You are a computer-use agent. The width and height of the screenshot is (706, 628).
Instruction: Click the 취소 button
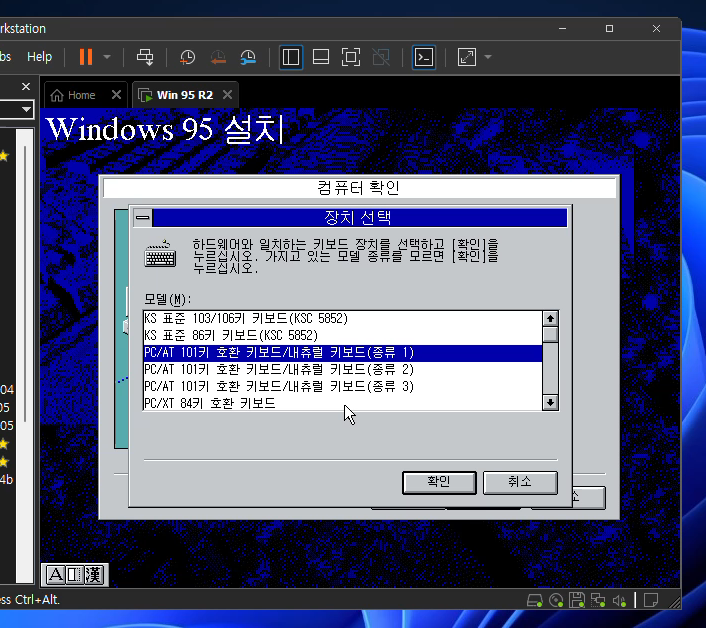point(520,483)
